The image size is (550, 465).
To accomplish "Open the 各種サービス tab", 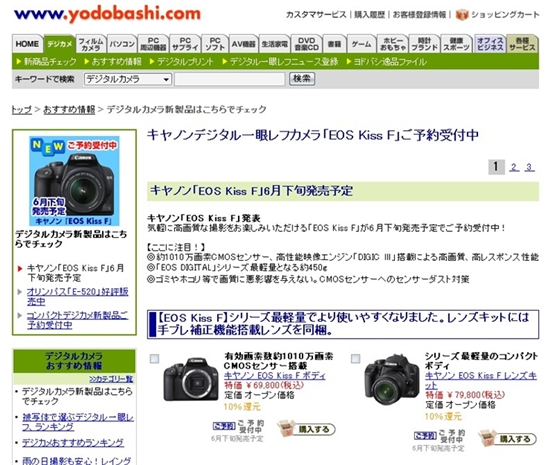I will click(x=522, y=44).
